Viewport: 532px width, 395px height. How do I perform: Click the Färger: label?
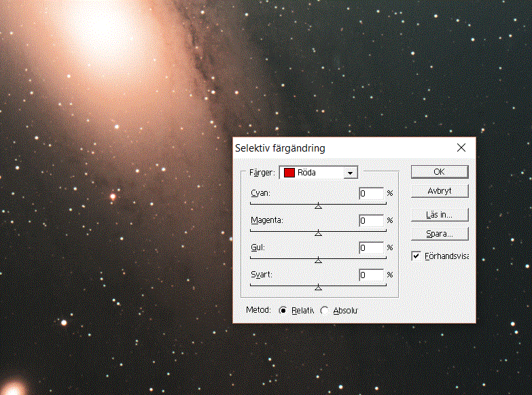[x=262, y=173]
